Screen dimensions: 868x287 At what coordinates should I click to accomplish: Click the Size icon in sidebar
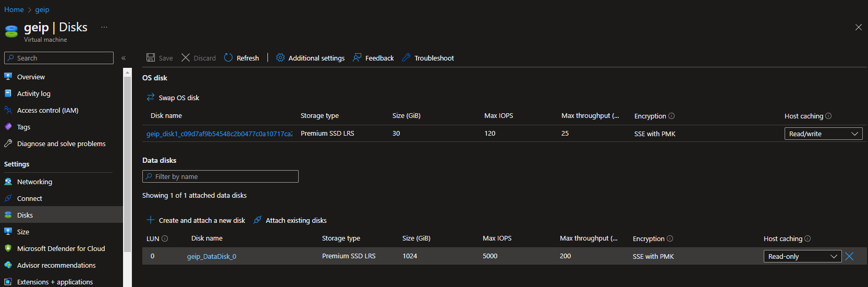[8, 232]
